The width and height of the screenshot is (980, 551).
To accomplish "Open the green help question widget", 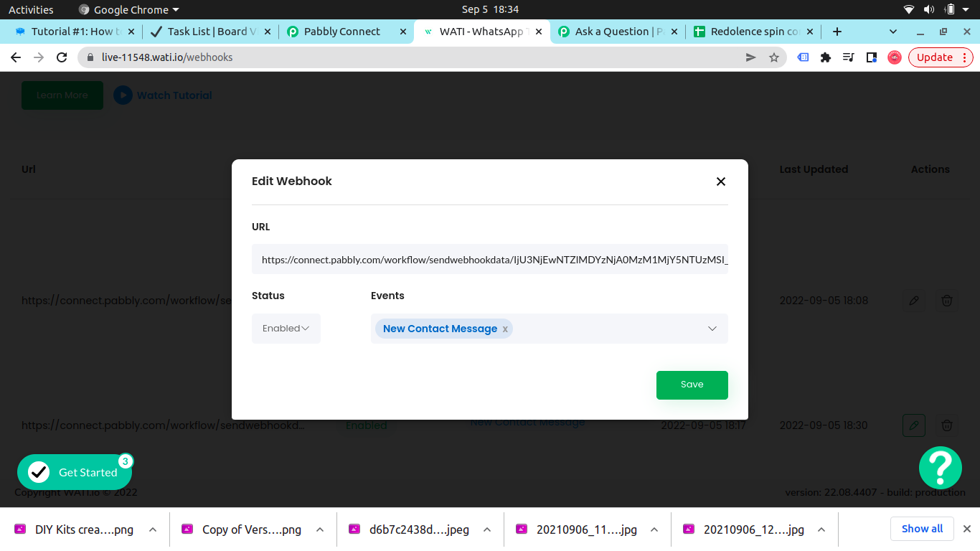I will point(941,468).
